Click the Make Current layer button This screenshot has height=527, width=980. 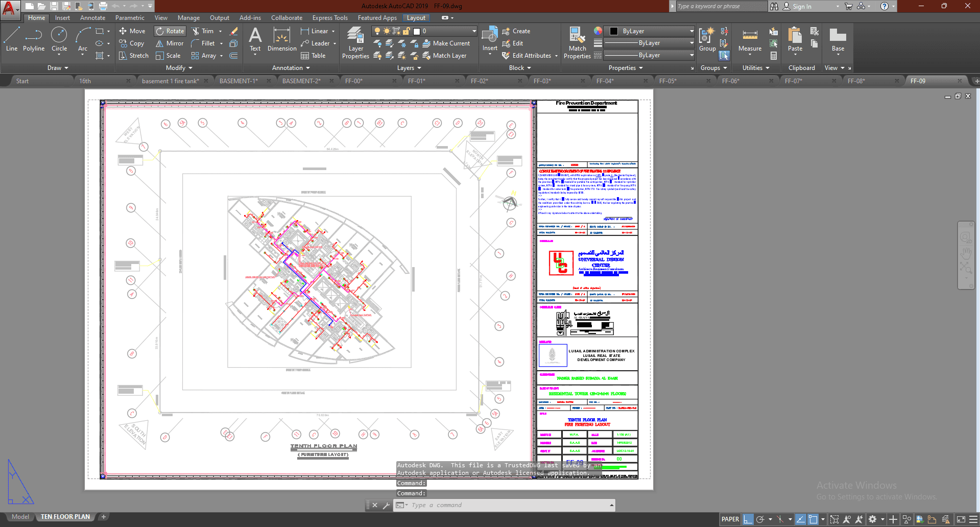(446, 43)
